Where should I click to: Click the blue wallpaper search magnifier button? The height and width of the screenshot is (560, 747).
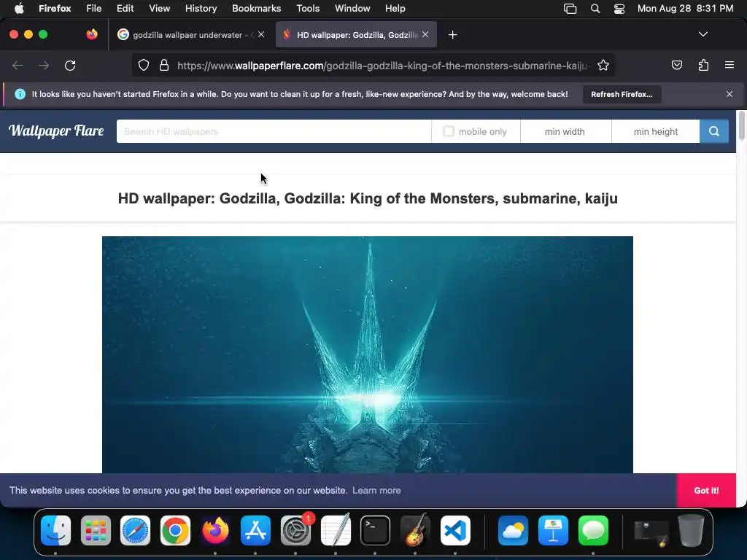click(714, 131)
